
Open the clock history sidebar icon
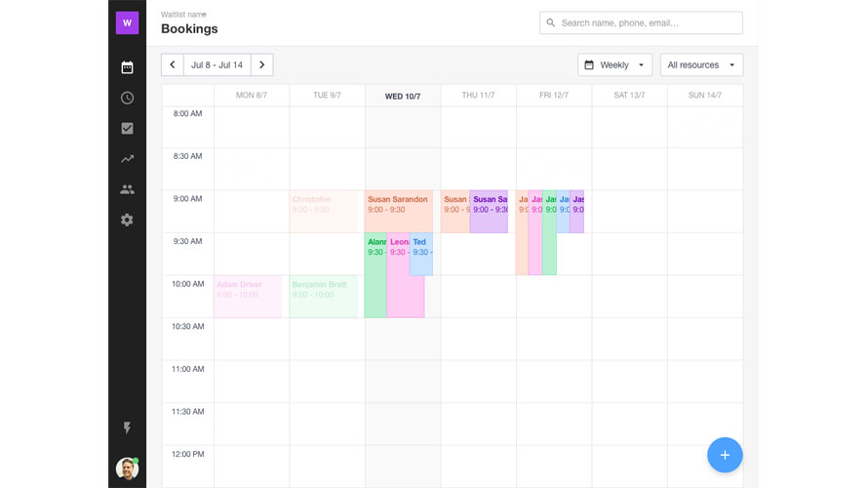click(x=127, y=98)
